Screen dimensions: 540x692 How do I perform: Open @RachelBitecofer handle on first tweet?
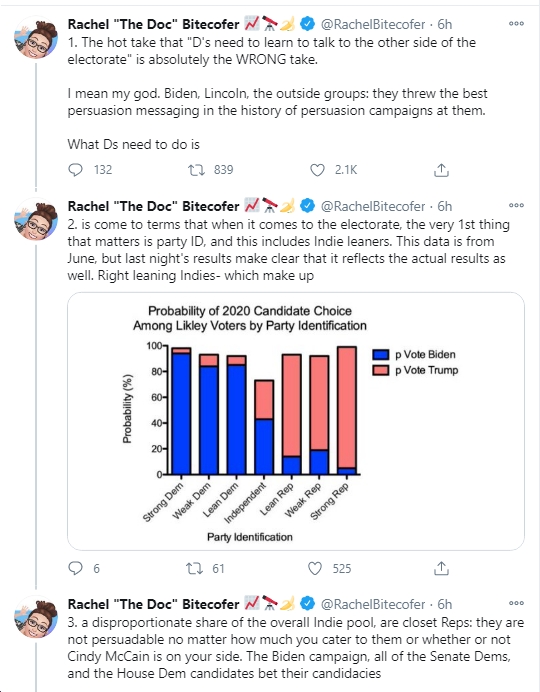click(373, 24)
